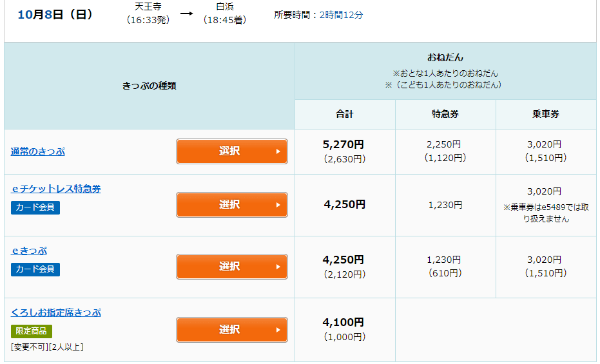Click the カード会員 badge under eきっぷ
Image resolution: width=600 pixels, height=364 pixels.
coord(35,269)
